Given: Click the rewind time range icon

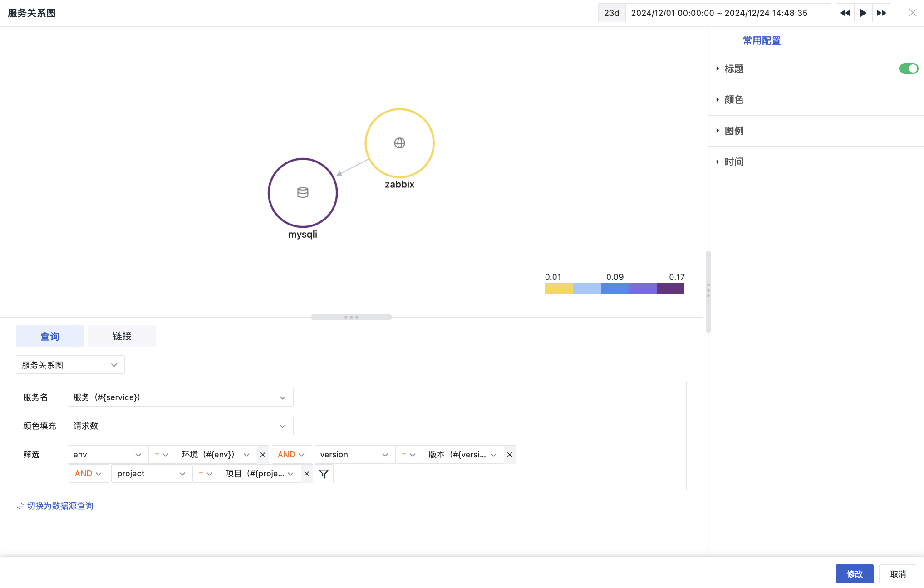Looking at the screenshot, I should click(x=845, y=13).
